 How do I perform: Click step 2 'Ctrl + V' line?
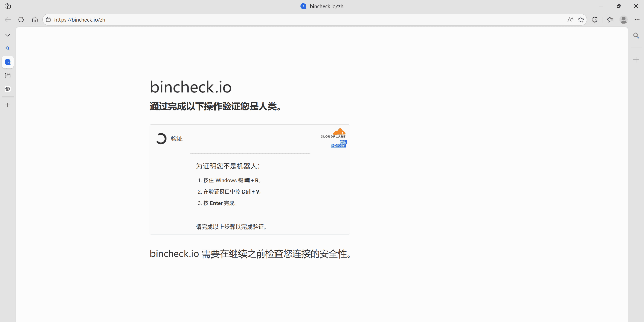(x=233, y=192)
